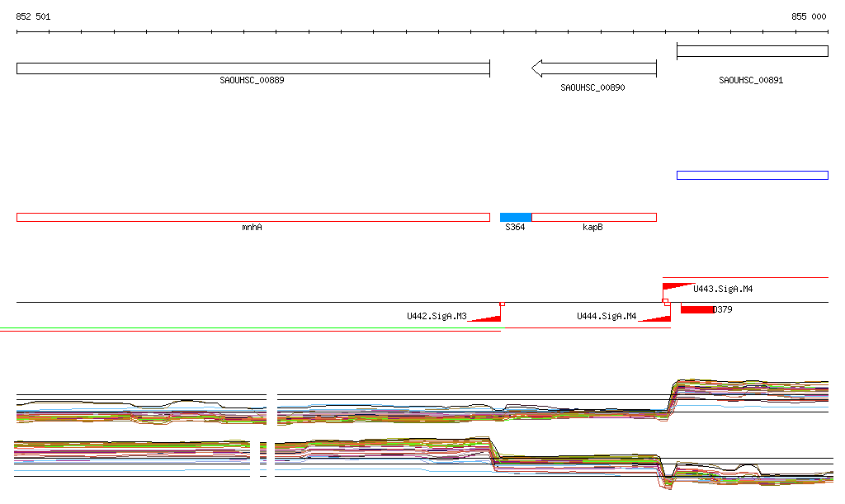Select the blue S364 segment
Image resolution: width=845 pixels, height=504 pixels.
[x=516, y=218]
